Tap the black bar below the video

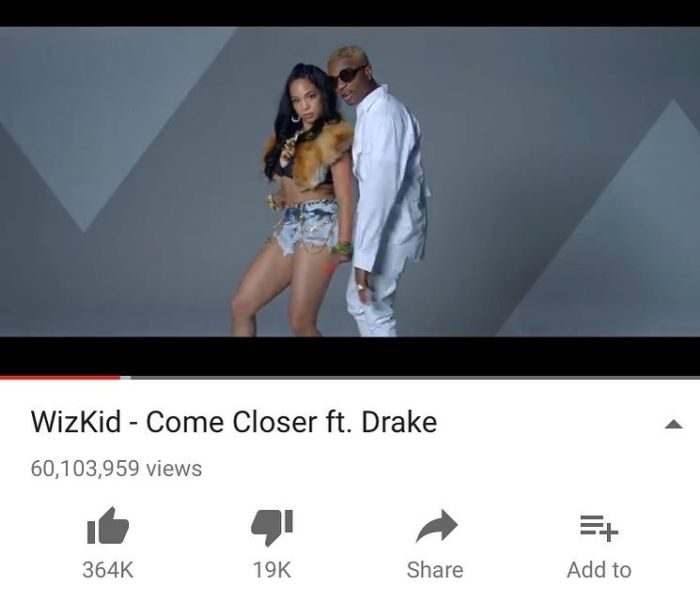(350, 356)
